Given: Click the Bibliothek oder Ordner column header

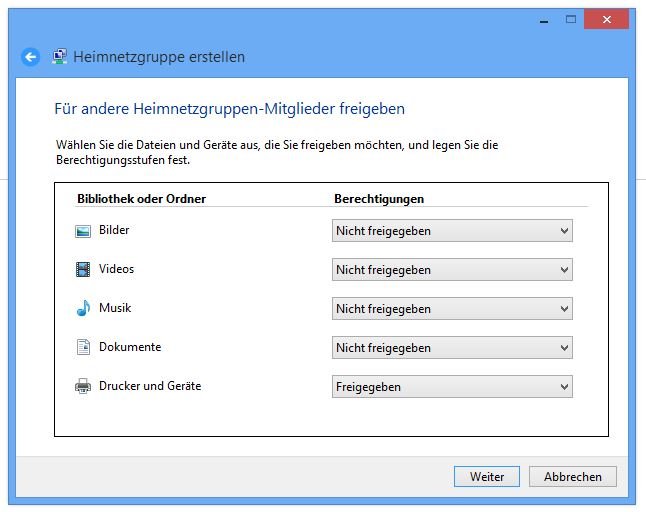Looking at the screenshot, I should [x=141, y=199].
